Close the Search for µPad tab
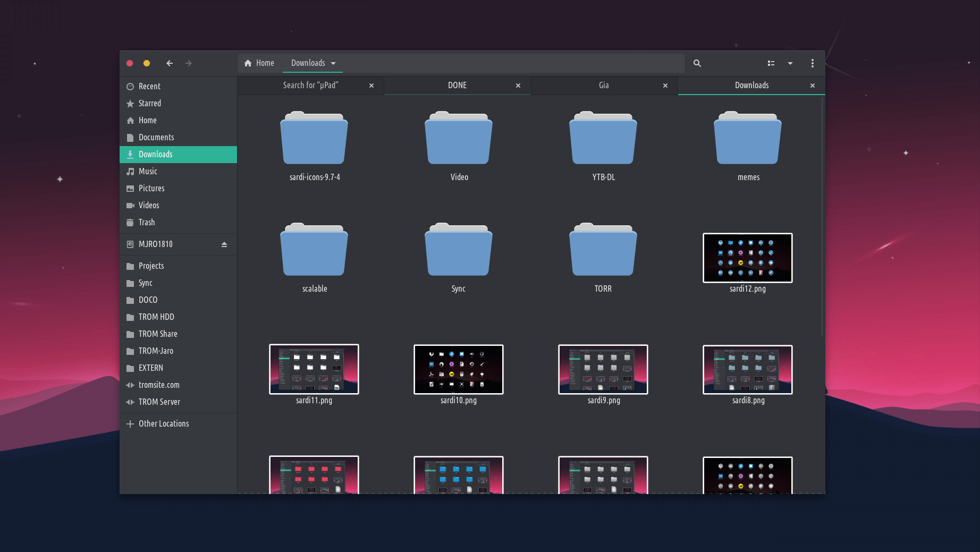The image size is (980, 552). pyautogui.click(x=371, y=86)
